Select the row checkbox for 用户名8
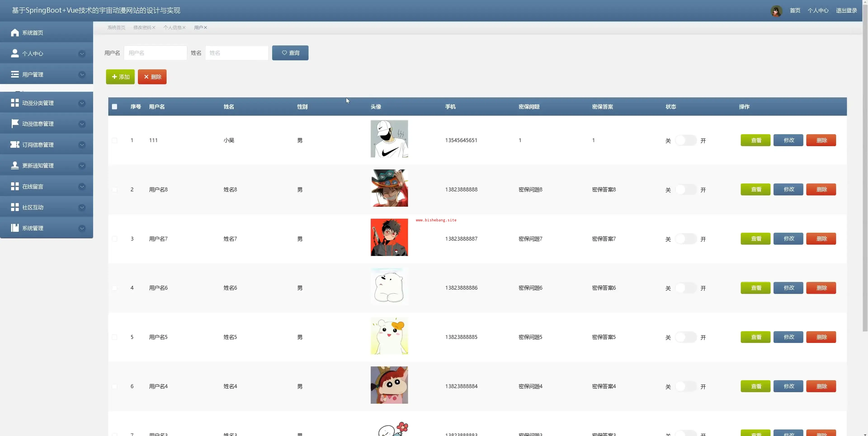Image resolution: width=868 pixels, height=436 pixels. 115,190
